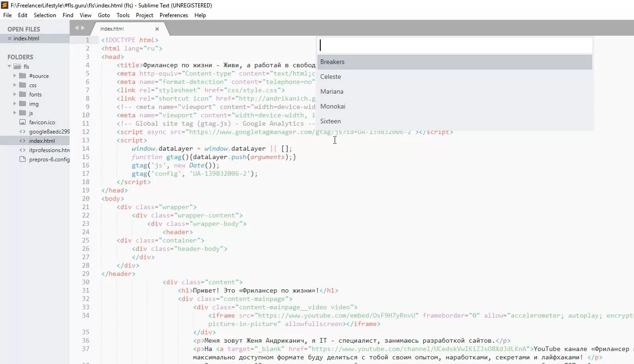Click the index.html code icon in sidebar
This screenshot has height=364, width=634.
point(23,140)
